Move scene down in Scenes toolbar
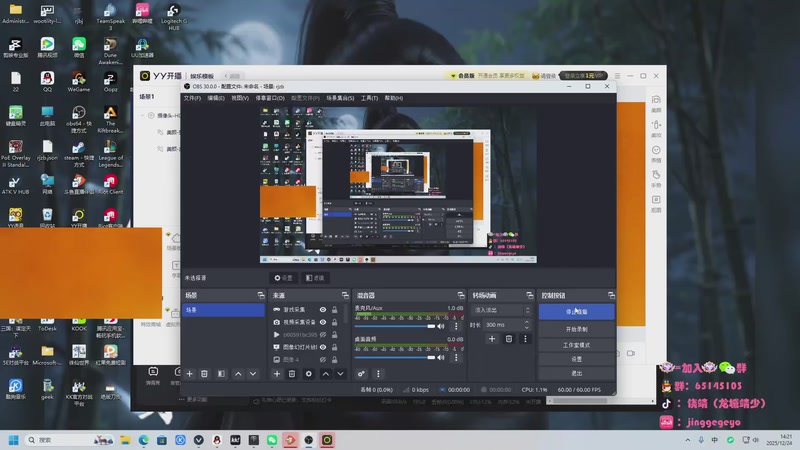The width and height of the screenshot is (800, 450). pyautogui.click(x=253, y=374)
